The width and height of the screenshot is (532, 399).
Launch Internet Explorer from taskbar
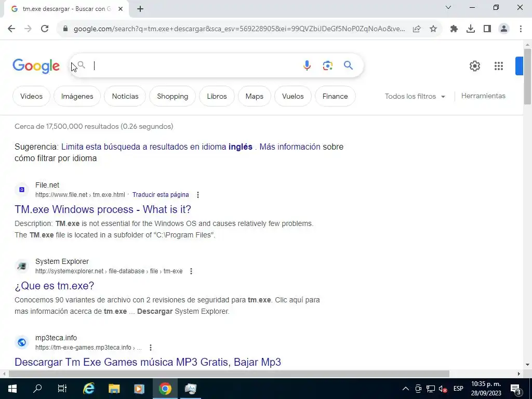click(88, 389)
